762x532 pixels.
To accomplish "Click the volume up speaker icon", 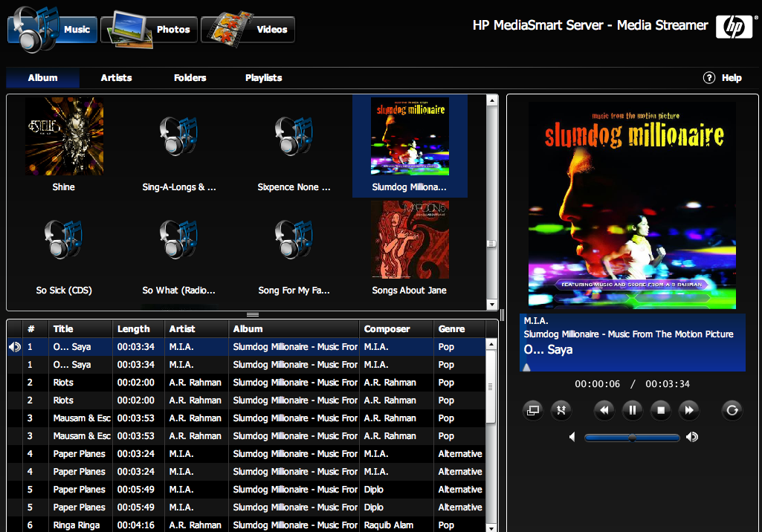I will pos(692,437).
